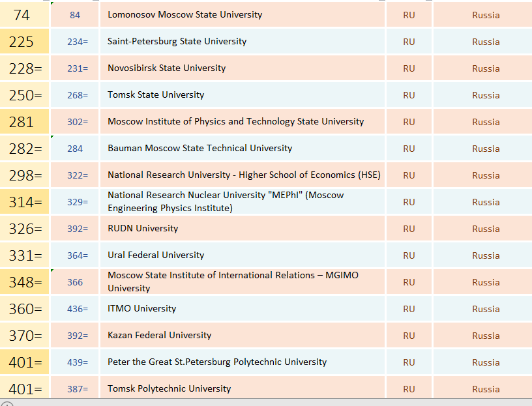The width and height of the screenshot is (532, 406).
Task: Click RU code in Bauman Moscow row
Action: [x=409, y=148]
